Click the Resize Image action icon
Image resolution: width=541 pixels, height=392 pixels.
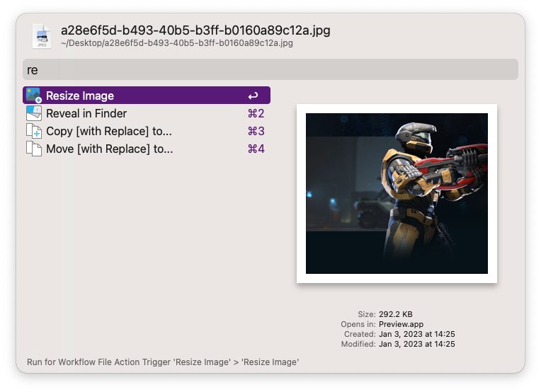click(x=33, y=96)
